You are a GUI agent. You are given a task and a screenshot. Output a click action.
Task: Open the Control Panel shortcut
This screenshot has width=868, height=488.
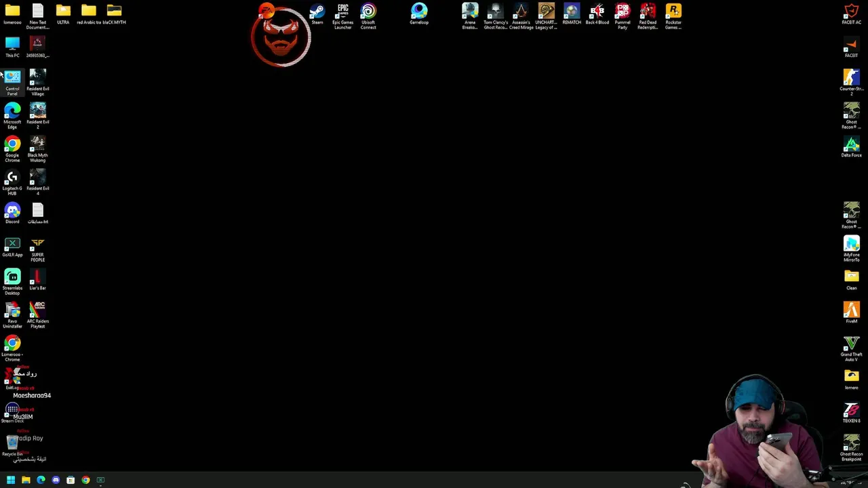[x=12, y=83]
